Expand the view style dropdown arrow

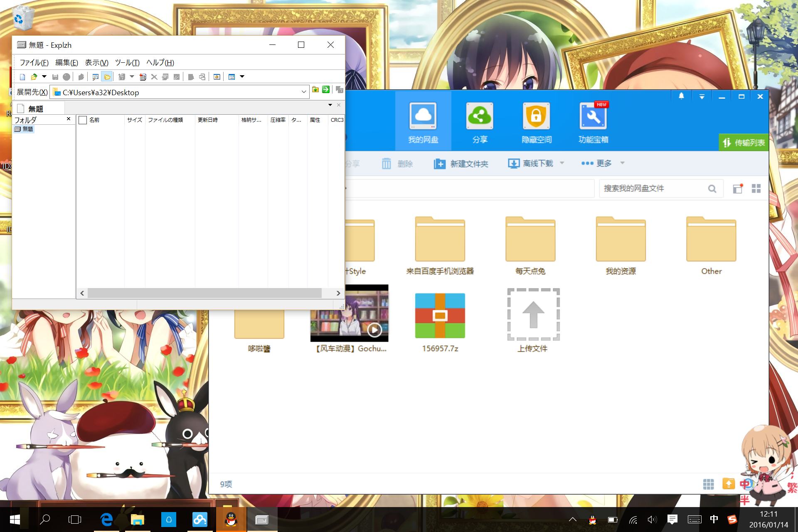(242, 77)
